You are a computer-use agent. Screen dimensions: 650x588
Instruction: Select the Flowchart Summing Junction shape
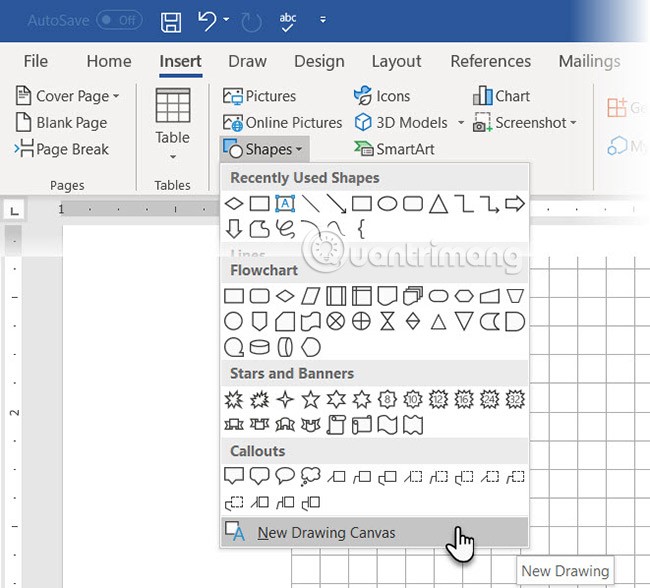coord(336,321)
